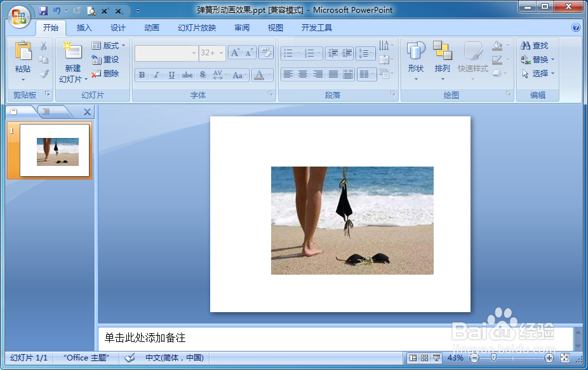Open PowerPoint Help question mark
Screen dimensions: 588x370
tap(576, 27)
